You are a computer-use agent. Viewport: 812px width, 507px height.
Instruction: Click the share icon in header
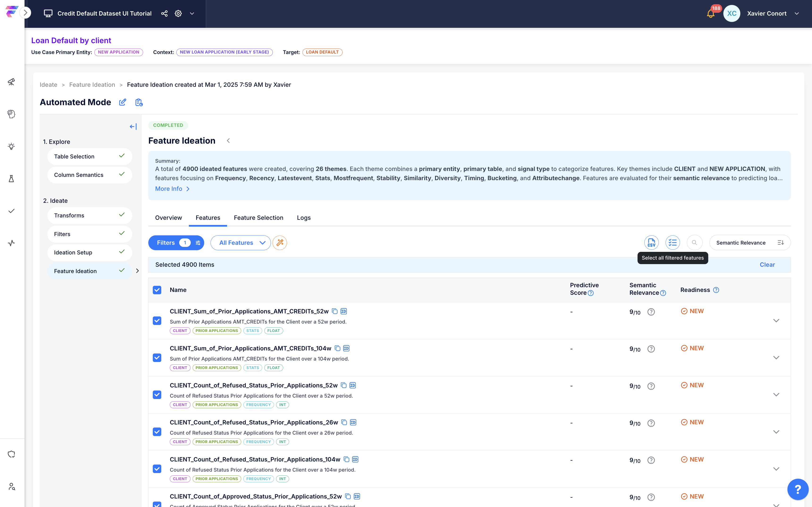(164, 13)
